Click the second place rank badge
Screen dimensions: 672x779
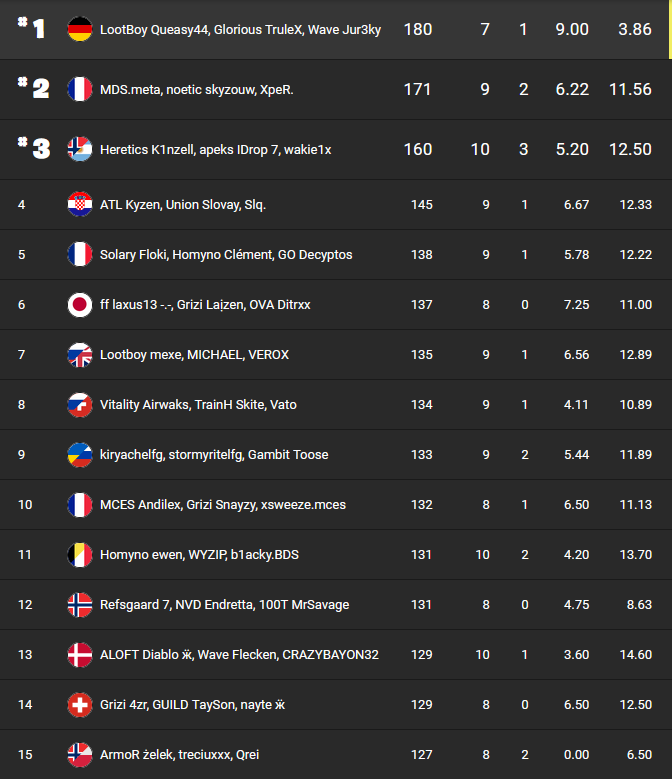(33, 89)
